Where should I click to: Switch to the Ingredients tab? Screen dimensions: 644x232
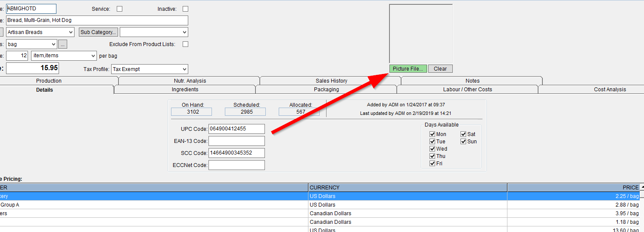[185, 90]
